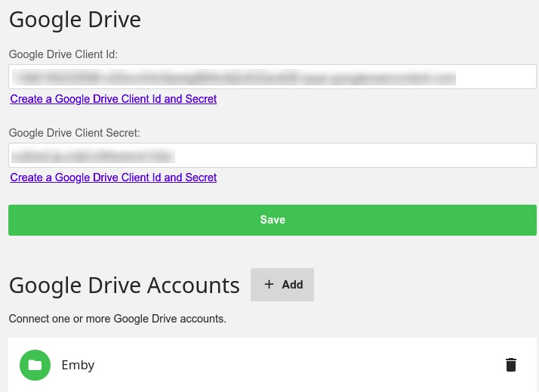Click the blurred Client Id value text
The image size is (539, 392).
234,77
